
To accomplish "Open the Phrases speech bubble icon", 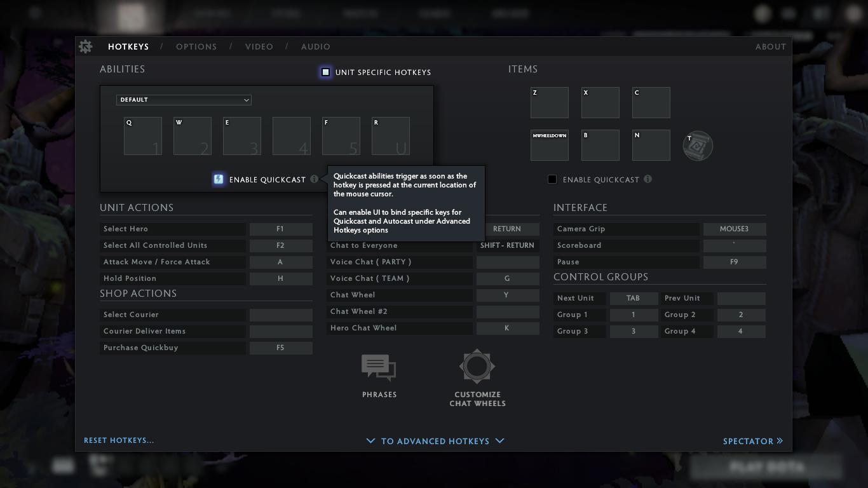I will pos(379,368).
